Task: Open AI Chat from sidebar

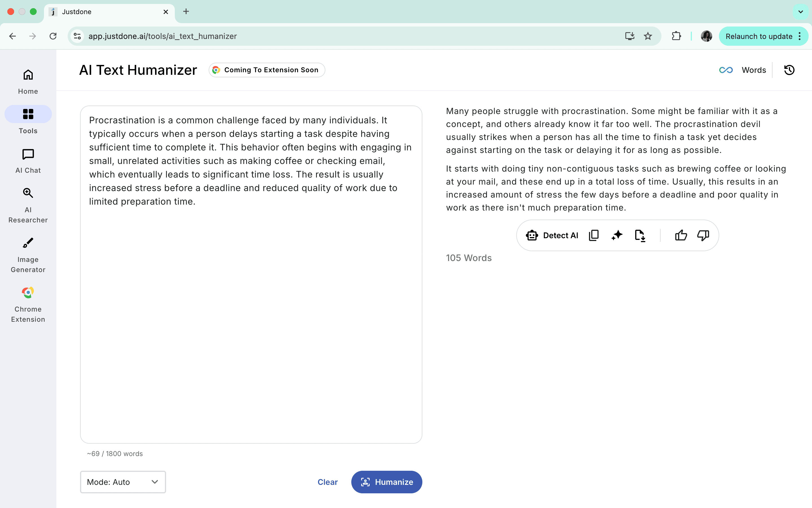Action: point(28,161)
